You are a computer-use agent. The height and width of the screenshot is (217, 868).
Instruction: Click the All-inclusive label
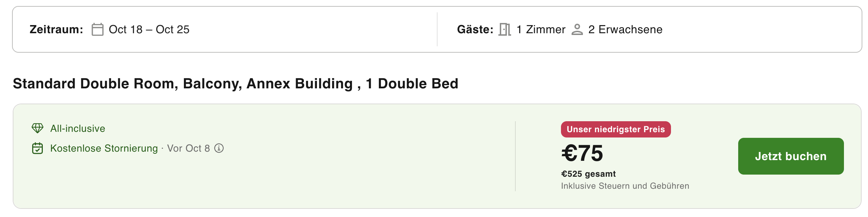point(78,128)
